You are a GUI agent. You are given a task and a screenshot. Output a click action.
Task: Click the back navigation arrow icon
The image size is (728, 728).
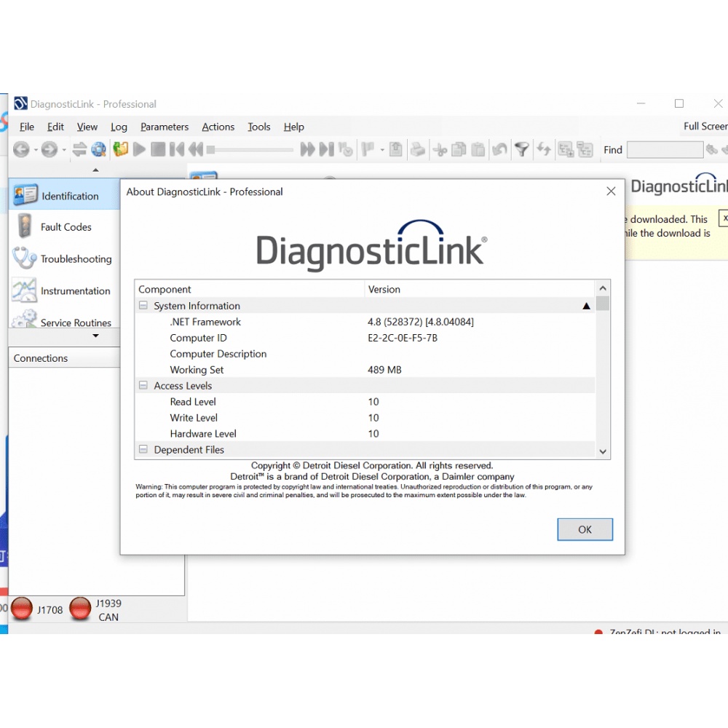click(x=21, y=149)
